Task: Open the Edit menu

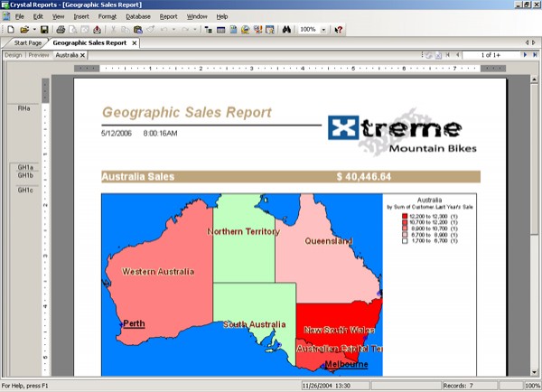Action: 38,16
